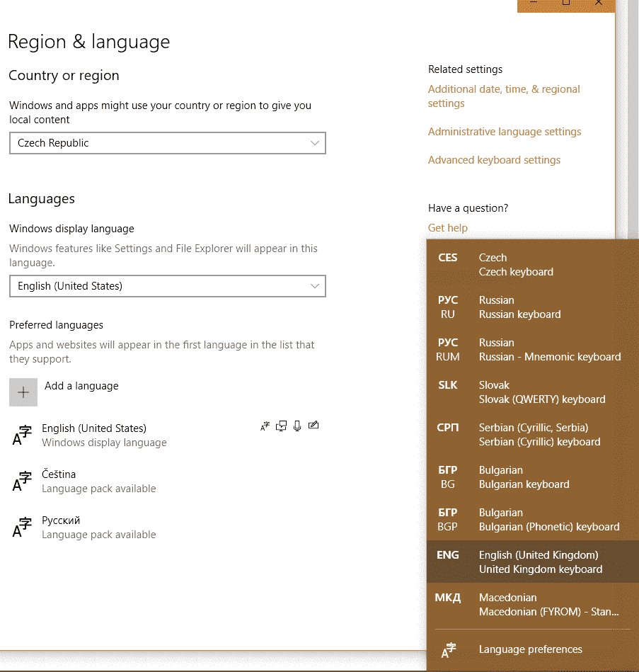The height and width of the screenshot is (672, 639).
Task: Click the plus icon to add a language
Action: [23, 392]
